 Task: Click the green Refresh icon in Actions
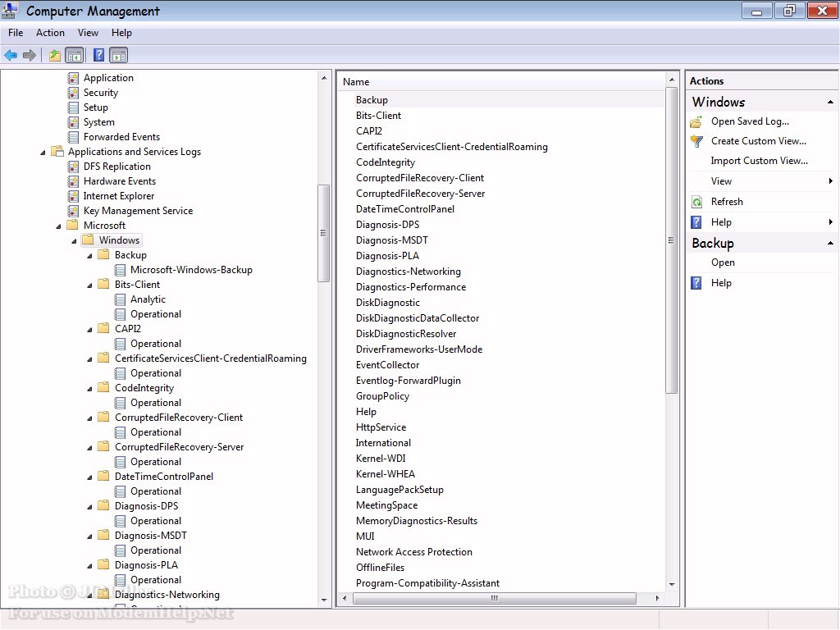tap(696, 202)
